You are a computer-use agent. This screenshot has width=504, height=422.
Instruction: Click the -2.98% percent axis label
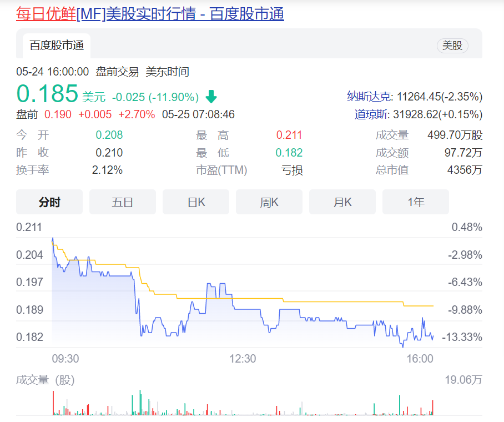(x=465, y=255)
